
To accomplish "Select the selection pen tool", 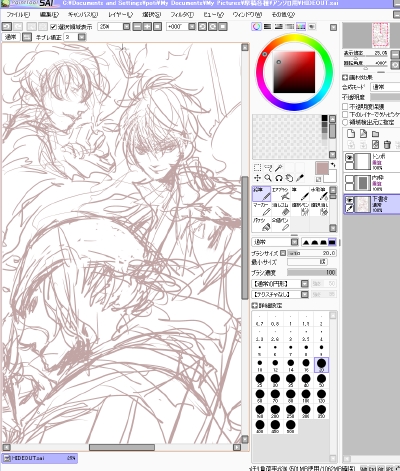I will (x=300, y=209).
